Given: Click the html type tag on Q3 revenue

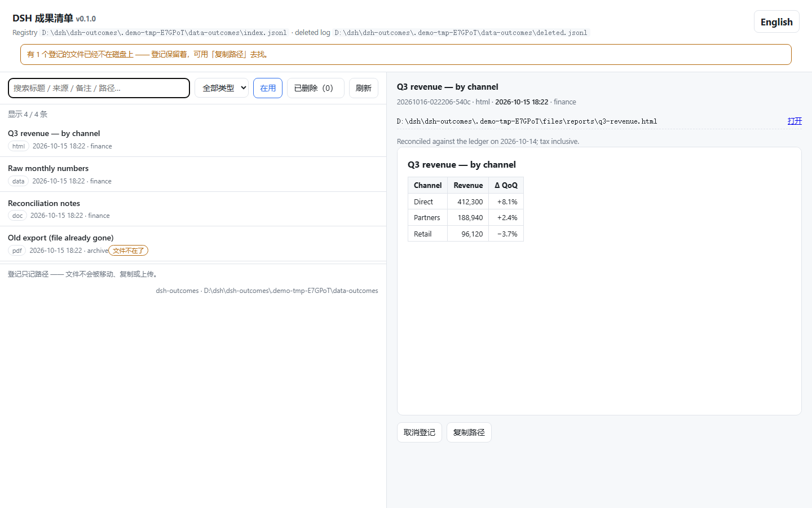Looking at the screenshot, I should (19, 146).
